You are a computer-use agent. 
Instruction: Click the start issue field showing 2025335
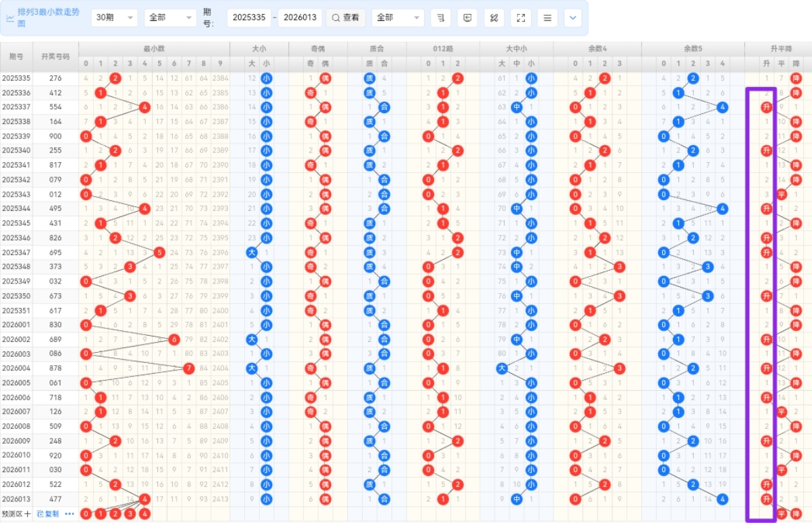(x=249, y=18)
